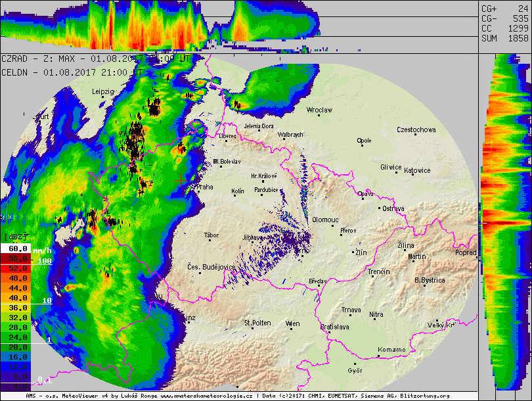Select the Opole city label
Viewport: 532px width, 401px height.
[x=364, y=141]
